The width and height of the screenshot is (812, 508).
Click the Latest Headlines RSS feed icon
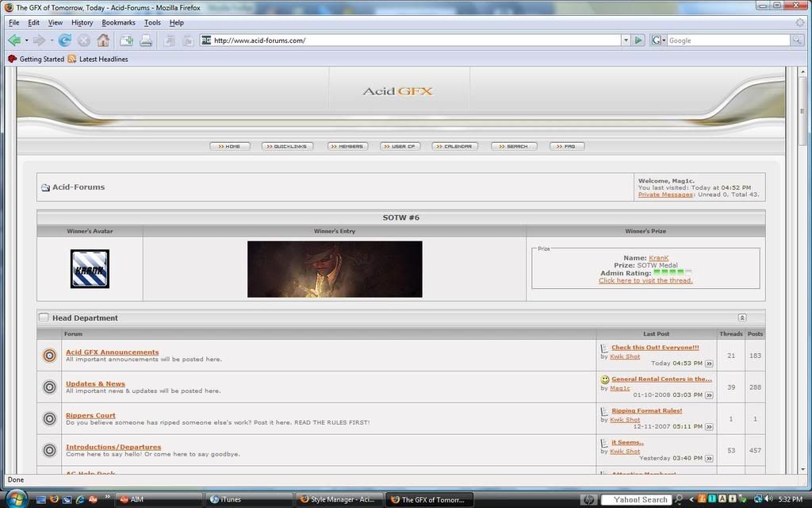[x=72, y=60]
